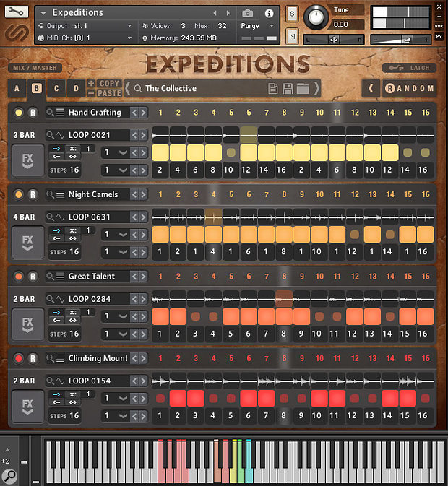Screen dimensions: 448x486
Task: Switch to pattern tab A
Action: point(17,88)
